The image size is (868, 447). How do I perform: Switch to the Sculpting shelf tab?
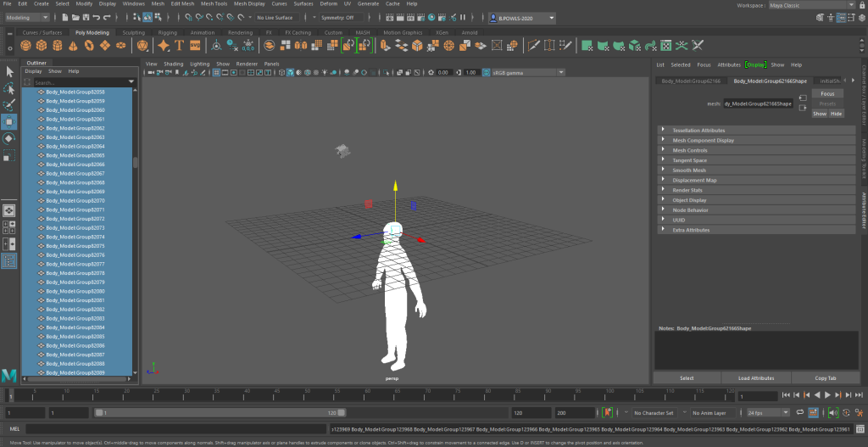click(133, 32)
